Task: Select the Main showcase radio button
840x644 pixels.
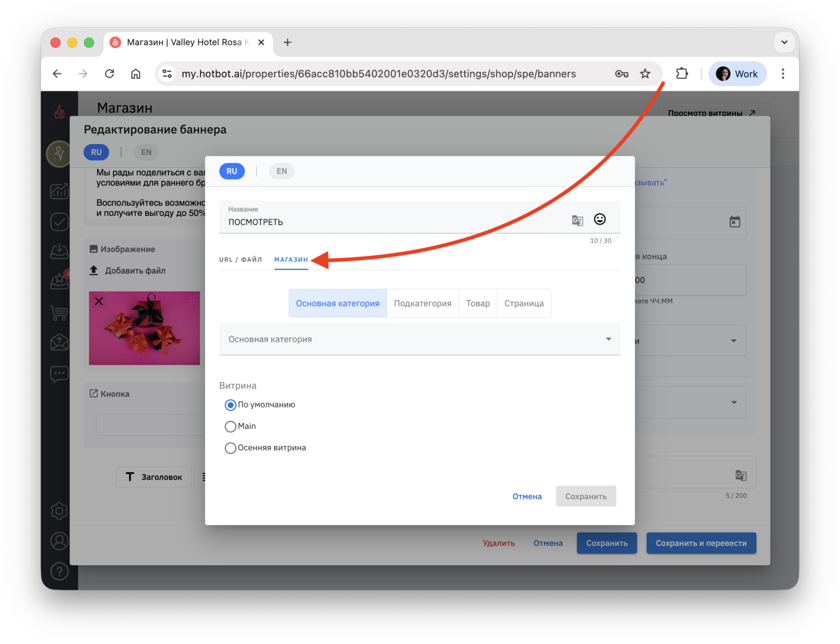Action: coord(230,426)
